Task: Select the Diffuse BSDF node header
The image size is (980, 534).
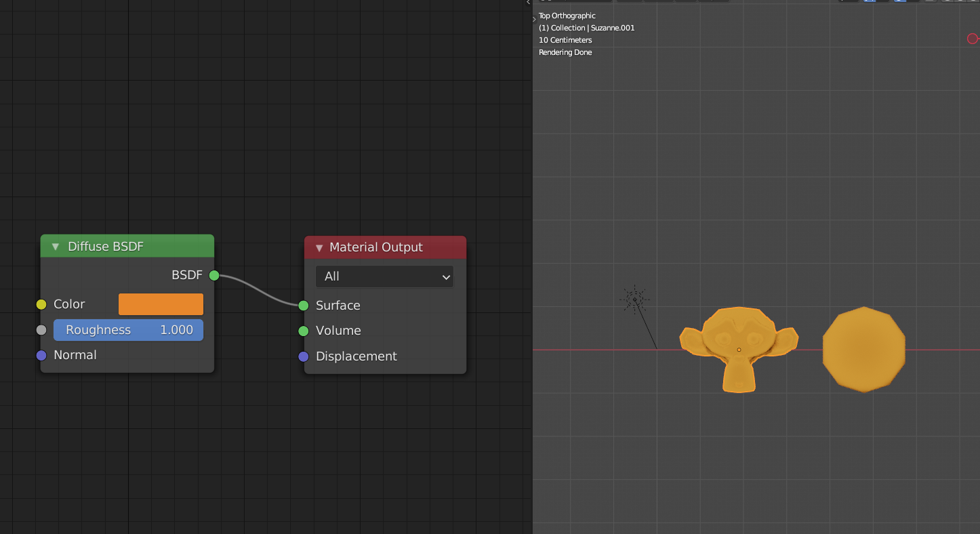Action: point(127,247)
